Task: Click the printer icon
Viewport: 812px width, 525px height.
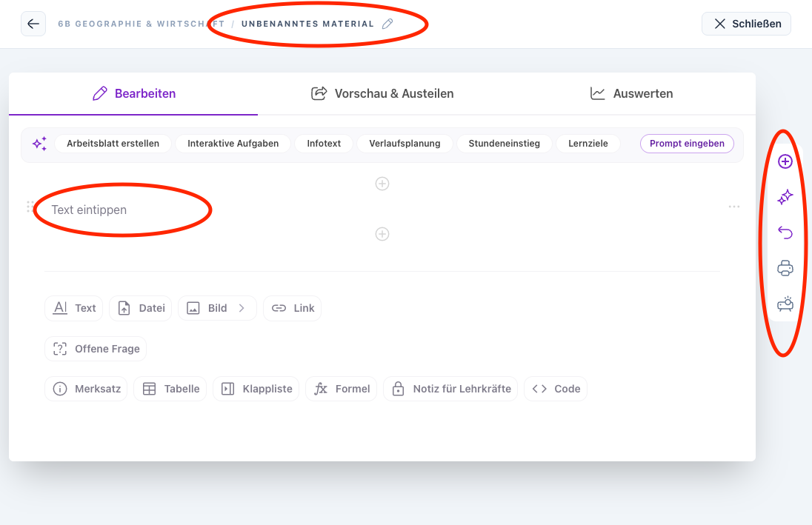Action: (785, 268)
